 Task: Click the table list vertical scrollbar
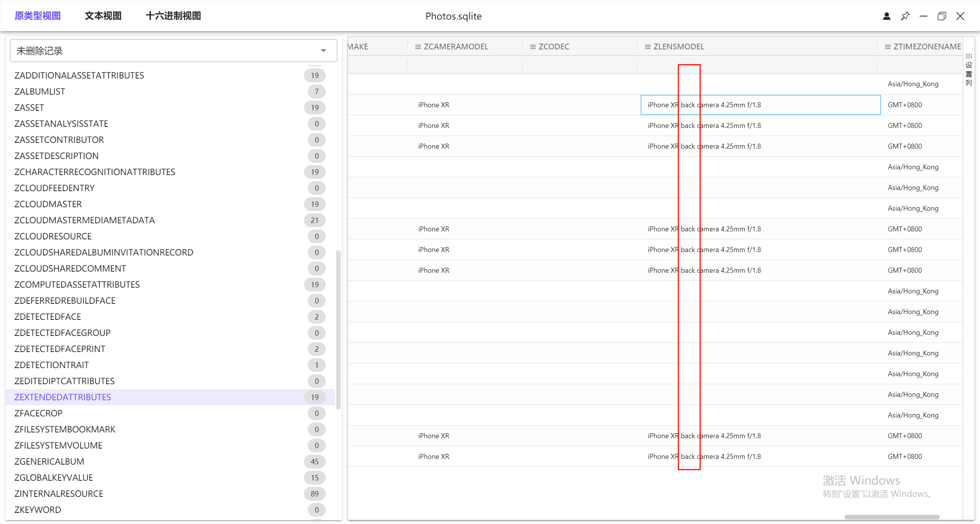338,329
